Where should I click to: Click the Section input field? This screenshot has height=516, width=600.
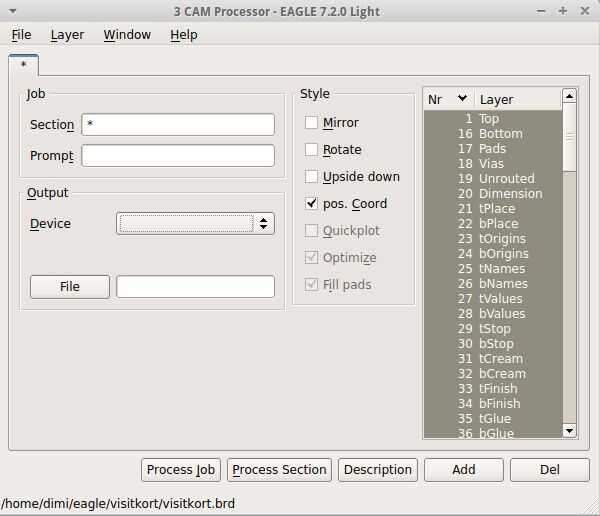click(178, 124)
